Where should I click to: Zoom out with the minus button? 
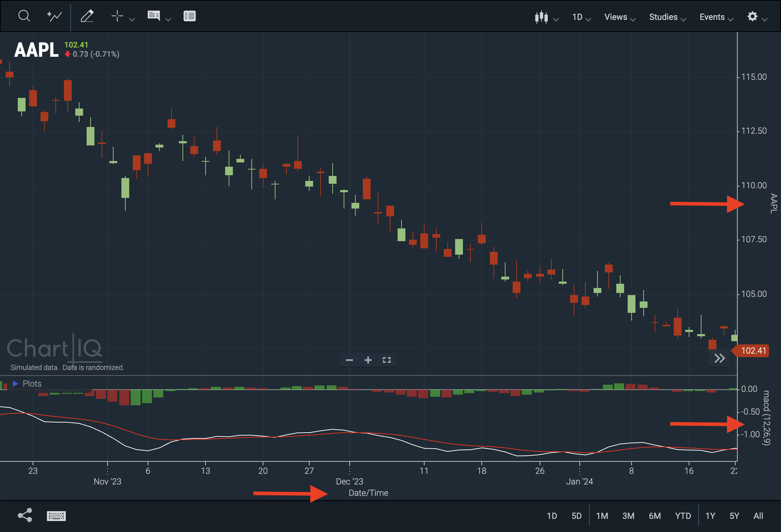pos(349,360)
